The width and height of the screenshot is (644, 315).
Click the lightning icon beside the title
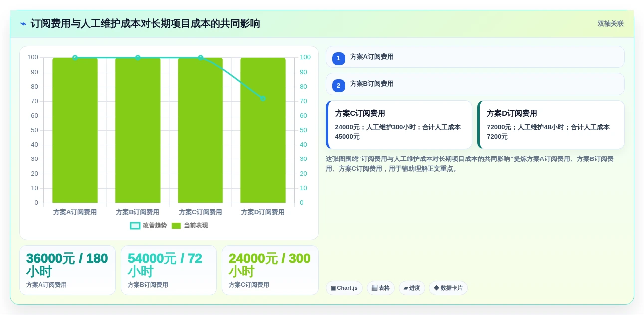[x=23, y=24]
